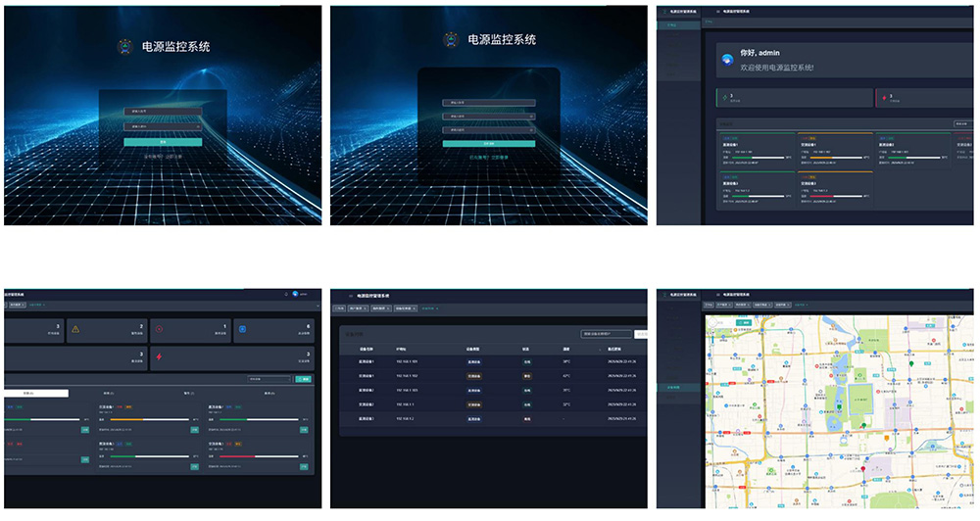Click the logo icon beside the first login title
The width and height of the screenshot is (980, 521).
click(x=124, y=46)
